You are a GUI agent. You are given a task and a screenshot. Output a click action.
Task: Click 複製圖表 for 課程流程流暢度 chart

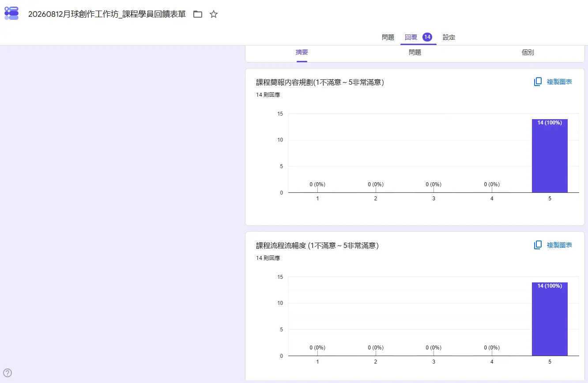(559, 245)
